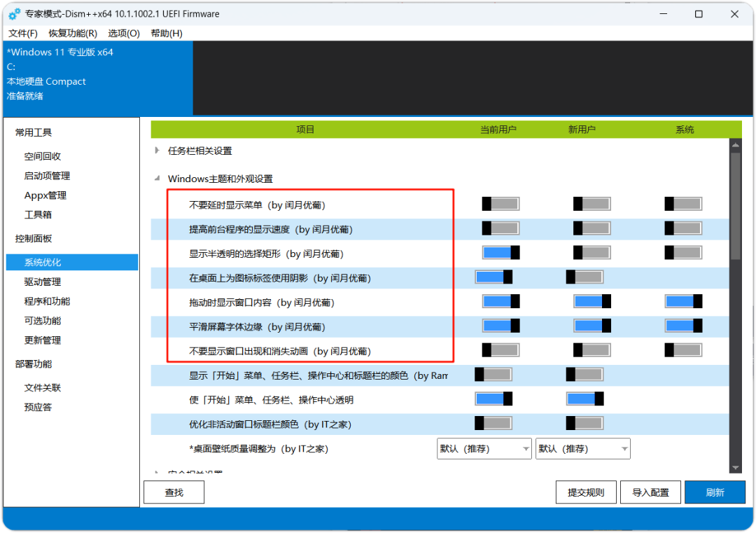This screenshot has width=756, height=533.
Task: Open 可选功能 in the sidebar
Action: (43, 321)
